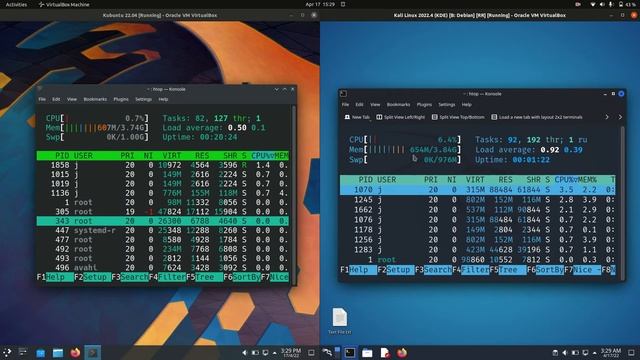Click clipboard icon in Kali system tray
The width and height of the screenshot is (640, 360).
coord(555,353)
